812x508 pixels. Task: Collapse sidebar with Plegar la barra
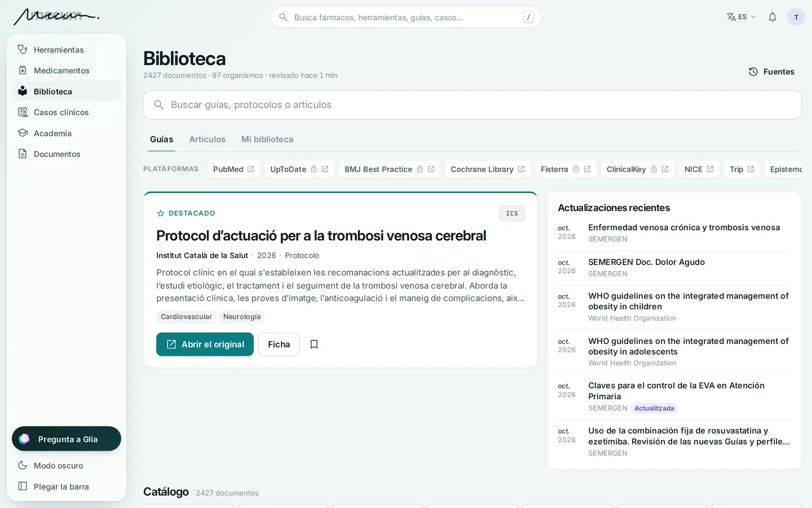66,487
